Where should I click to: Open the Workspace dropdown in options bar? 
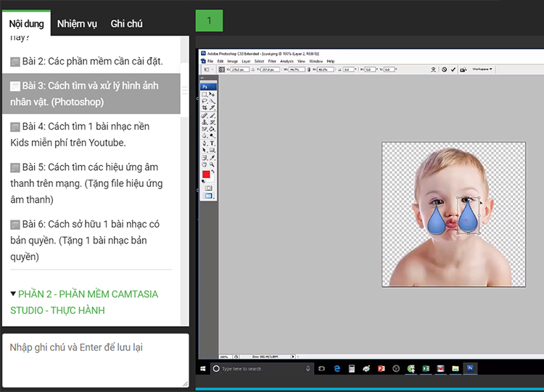481,70
